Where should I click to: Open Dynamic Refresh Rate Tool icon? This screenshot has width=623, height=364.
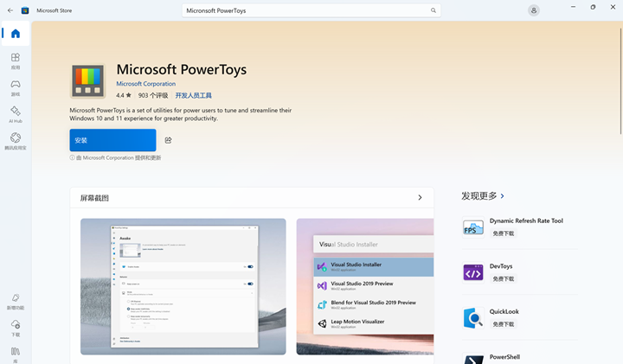pos(473,227)
